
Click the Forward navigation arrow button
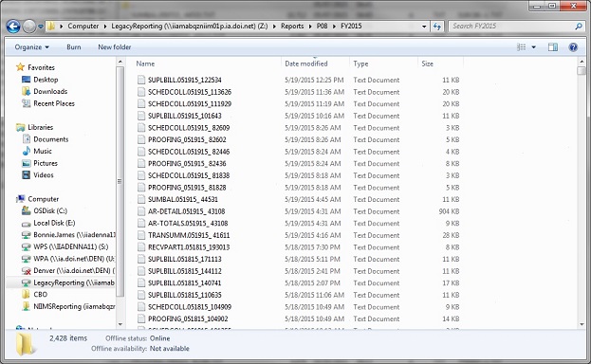point(29,27)
